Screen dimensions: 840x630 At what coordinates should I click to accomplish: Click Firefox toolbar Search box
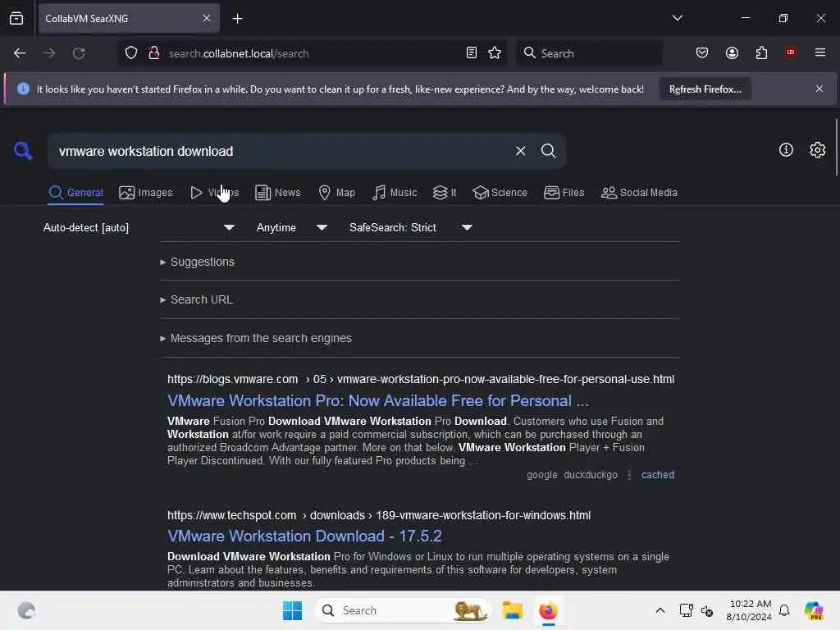click(589, 53)
